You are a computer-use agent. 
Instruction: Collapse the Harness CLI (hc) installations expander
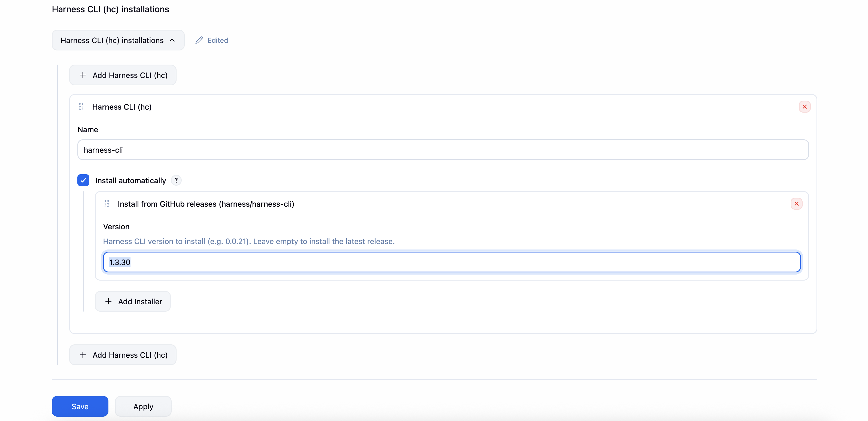pyautogui.click(x=118, y=40)
